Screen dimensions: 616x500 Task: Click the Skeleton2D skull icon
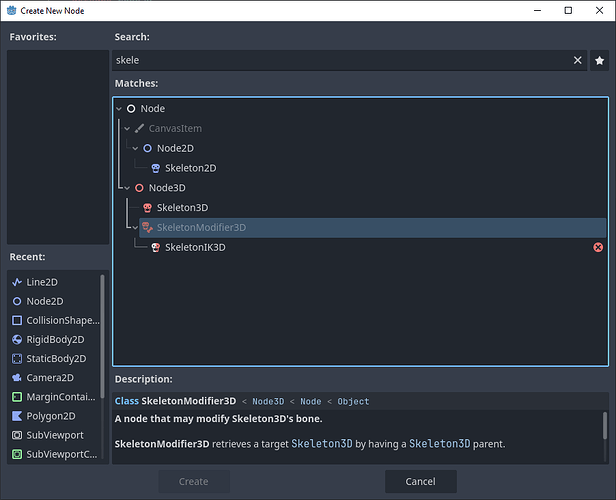156,168
